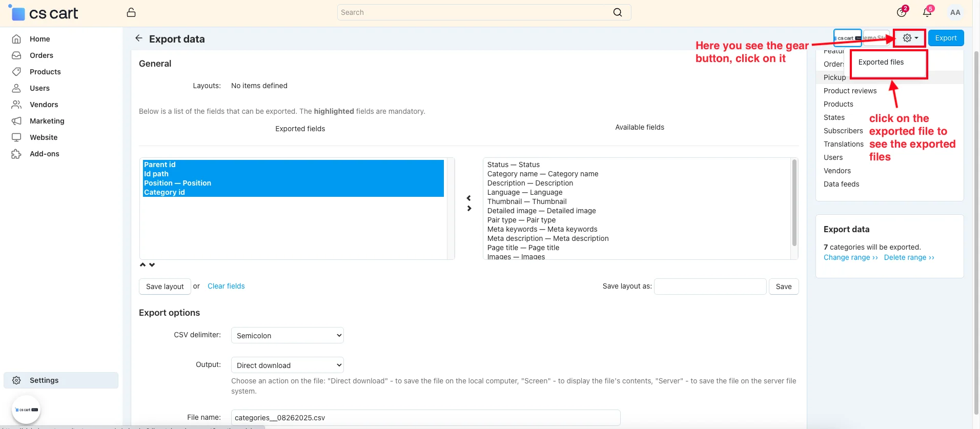Viewport: 980px width, 429px height.
Task: Open the notifications bell icon
Action: point(927,12)
